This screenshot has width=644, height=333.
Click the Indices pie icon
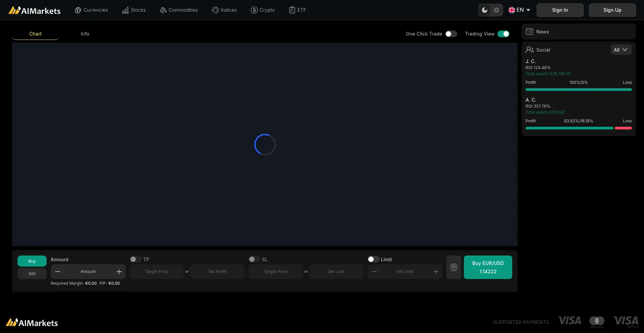coord(215,10)
